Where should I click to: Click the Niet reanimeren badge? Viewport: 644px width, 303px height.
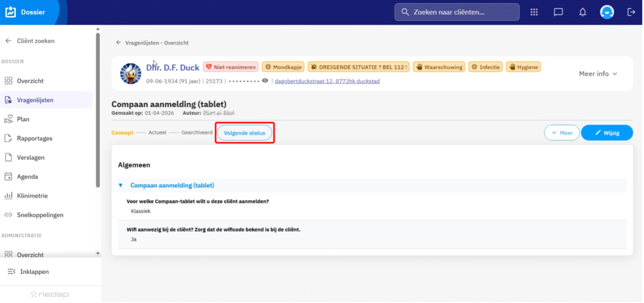tap(231, 67)
